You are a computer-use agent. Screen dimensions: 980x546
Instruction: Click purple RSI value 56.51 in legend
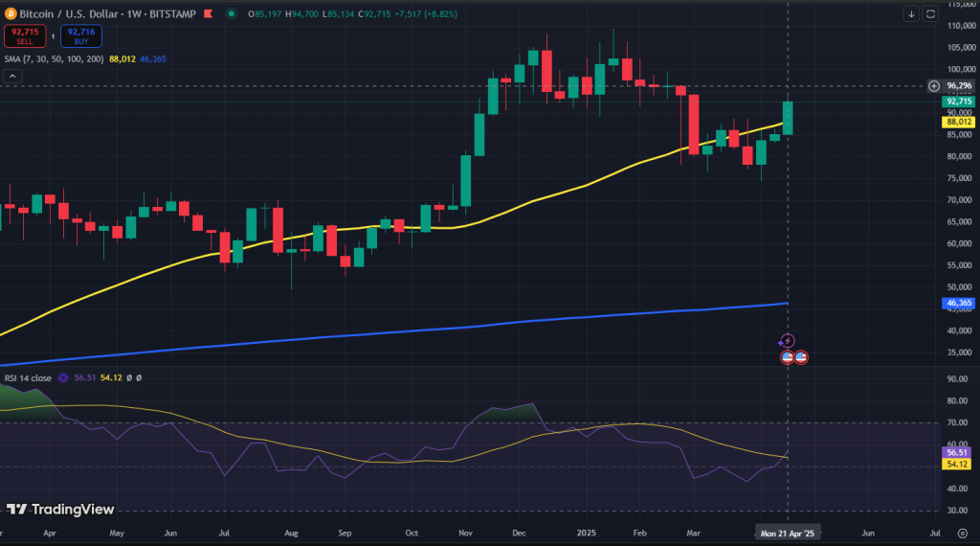coord(85,377)
